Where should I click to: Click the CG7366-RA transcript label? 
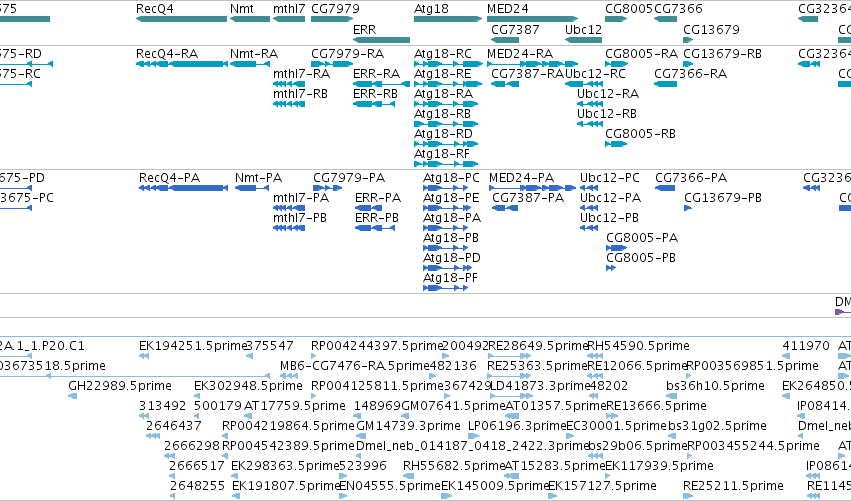(x=690, y=74)
